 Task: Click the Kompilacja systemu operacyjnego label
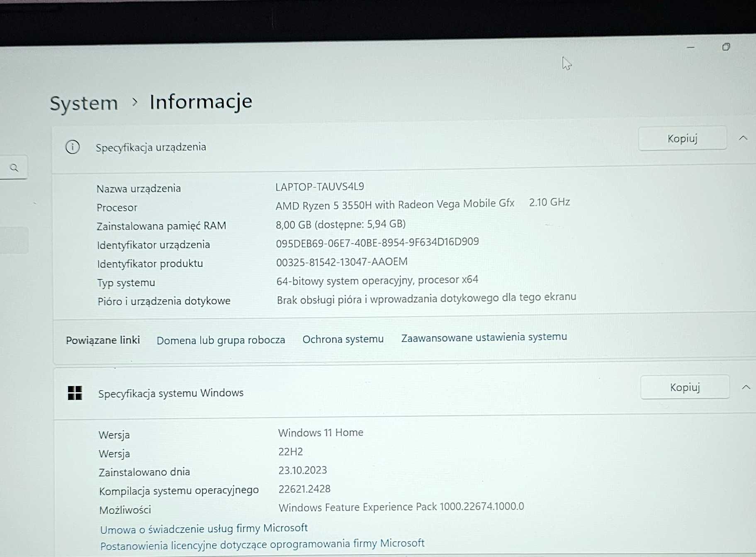[179, 491]
